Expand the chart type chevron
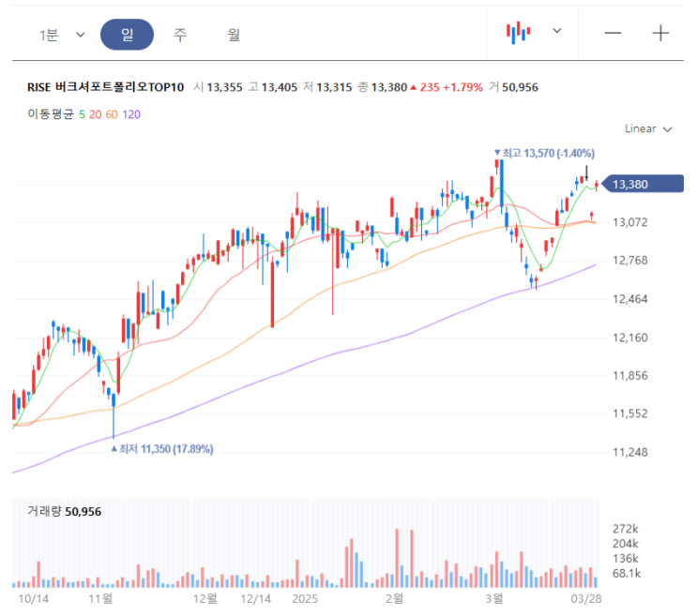This screenshot has width=697, height=616. click(557, 31)
